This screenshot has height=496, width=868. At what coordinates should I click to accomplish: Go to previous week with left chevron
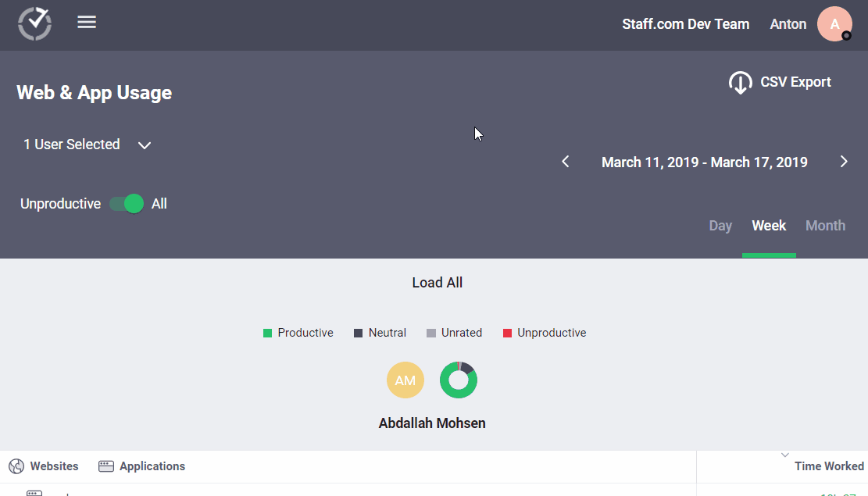[565, 162]
